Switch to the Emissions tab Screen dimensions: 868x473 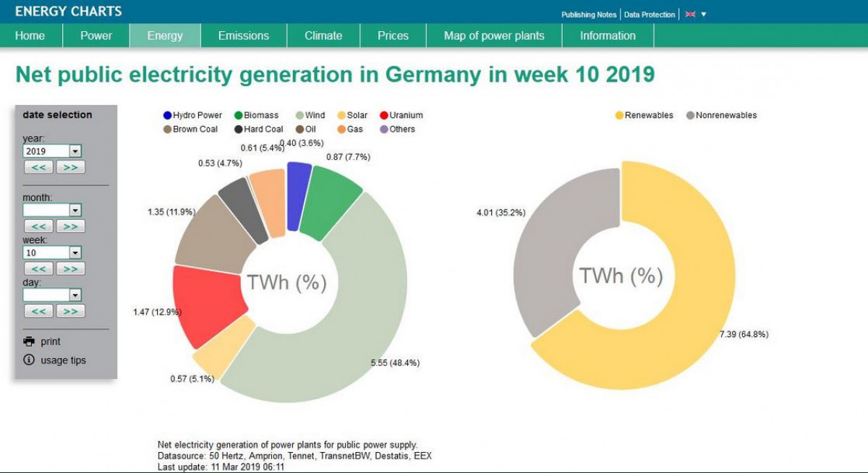(244, 35)
